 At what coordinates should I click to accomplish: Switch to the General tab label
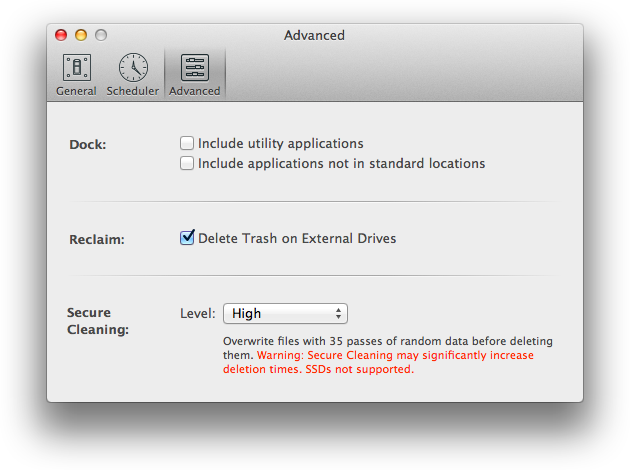click(x=76, y=91)
